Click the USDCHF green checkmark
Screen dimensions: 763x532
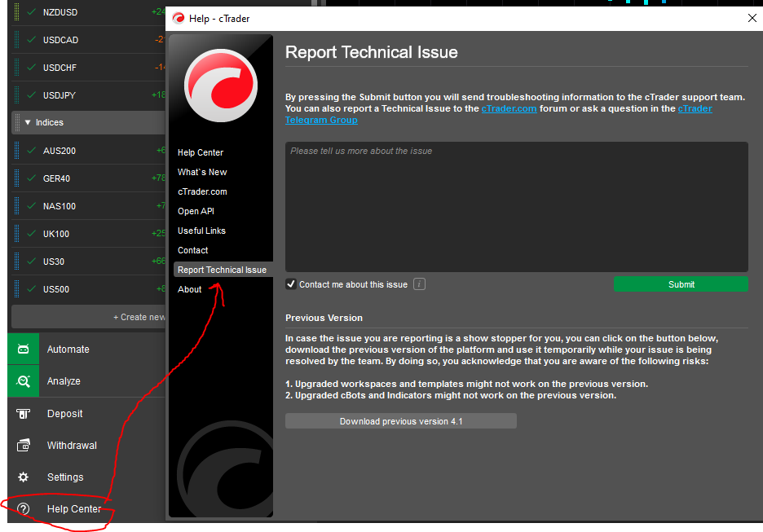[x=31, y=67]
